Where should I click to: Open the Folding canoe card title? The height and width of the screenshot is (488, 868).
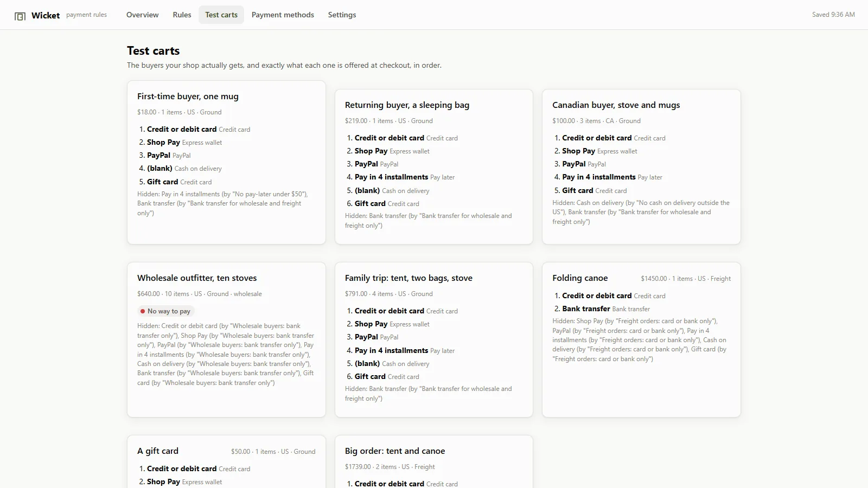(580, 278)
